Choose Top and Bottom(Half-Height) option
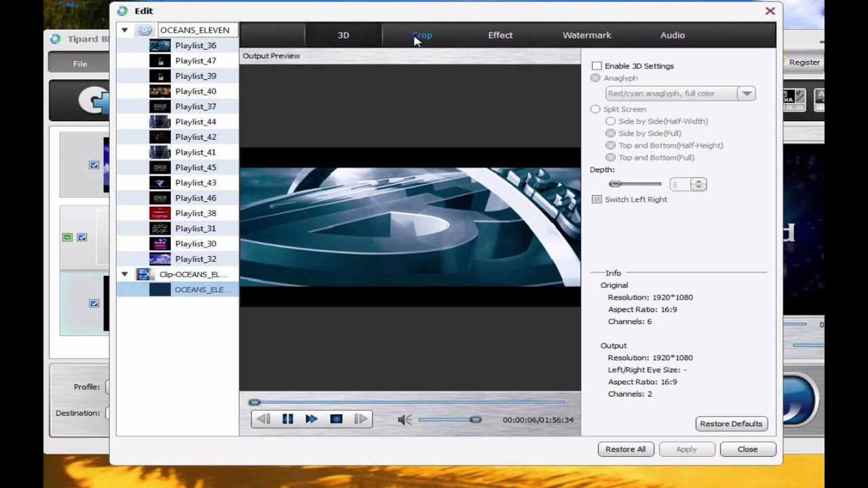Image resolution: width=868 pixels, height=488 pixels. click(610, 146)
